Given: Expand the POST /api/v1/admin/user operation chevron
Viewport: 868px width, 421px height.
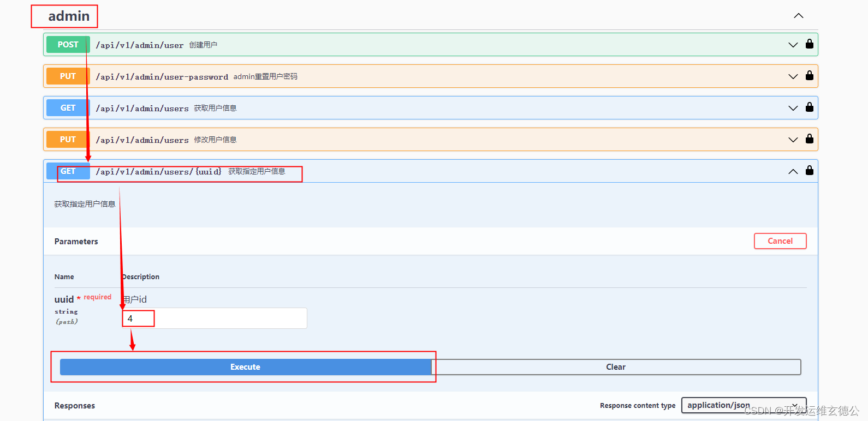Looking at the screenshot, I should [x=793, y=45].
